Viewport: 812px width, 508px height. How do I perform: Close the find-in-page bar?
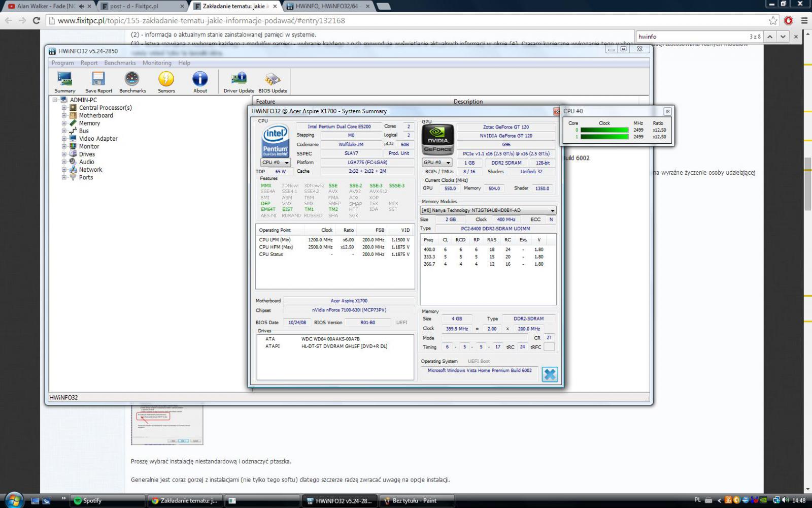796,37
